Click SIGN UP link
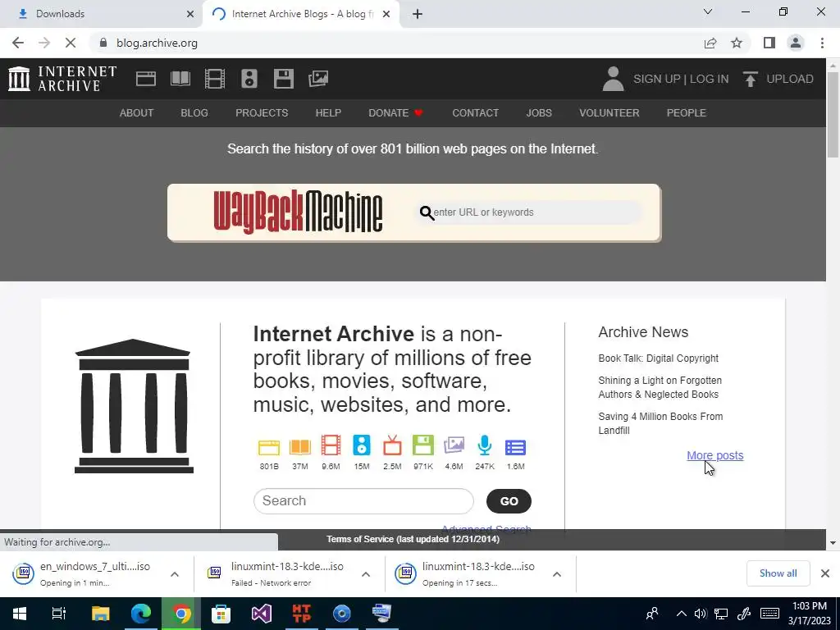 (x=657, y=79)
